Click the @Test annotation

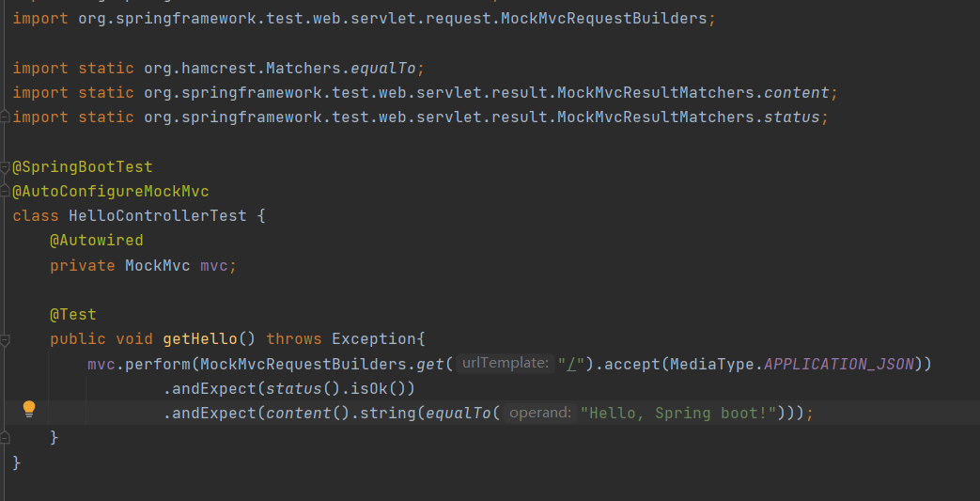pos(73,314)
